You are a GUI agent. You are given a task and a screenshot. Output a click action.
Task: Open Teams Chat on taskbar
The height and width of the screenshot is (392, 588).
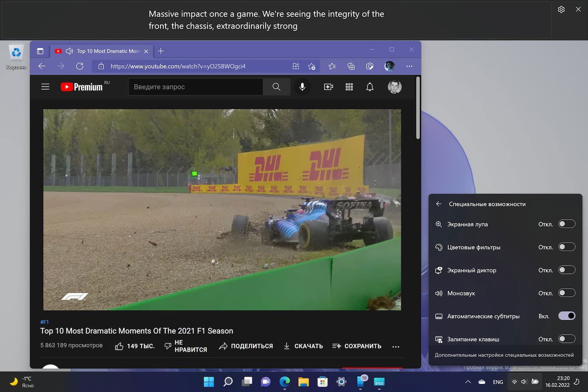[266, 382]
